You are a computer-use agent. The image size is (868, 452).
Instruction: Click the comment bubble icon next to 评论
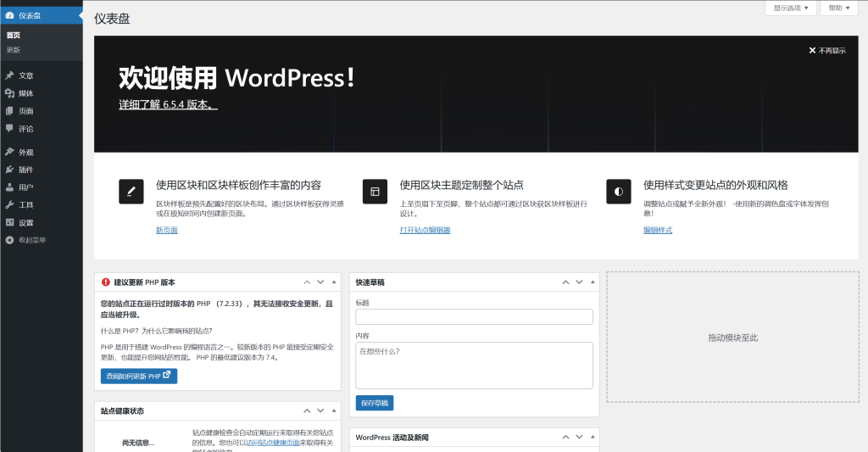pyautogui.click(x=9, y=129)
